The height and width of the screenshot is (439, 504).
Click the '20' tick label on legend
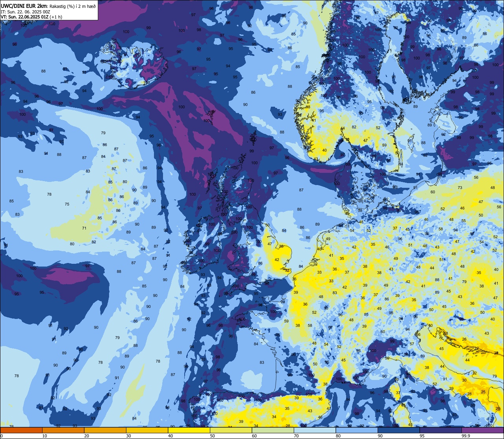[87, 436]
